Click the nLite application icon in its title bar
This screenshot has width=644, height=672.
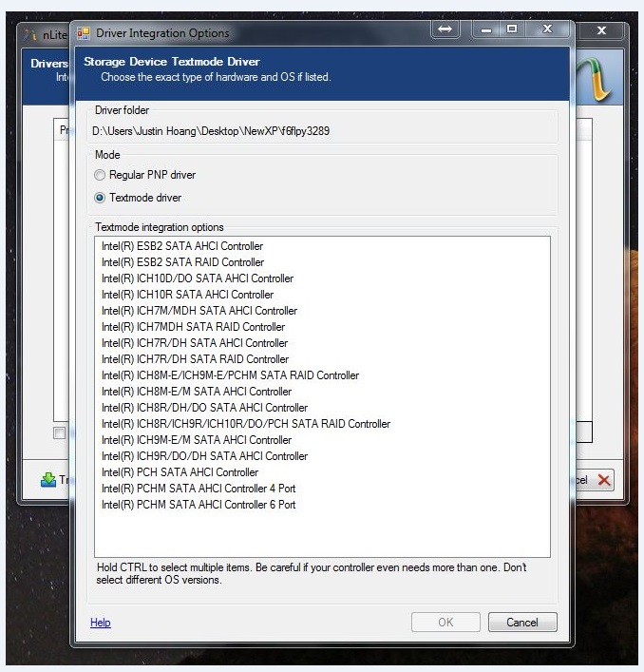(x=30, y=34)
